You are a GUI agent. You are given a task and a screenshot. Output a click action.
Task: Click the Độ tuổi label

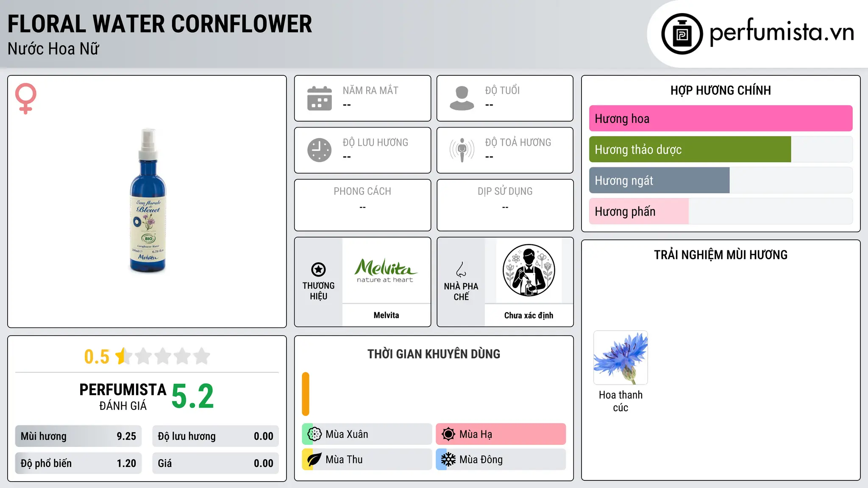click(502, 91)
